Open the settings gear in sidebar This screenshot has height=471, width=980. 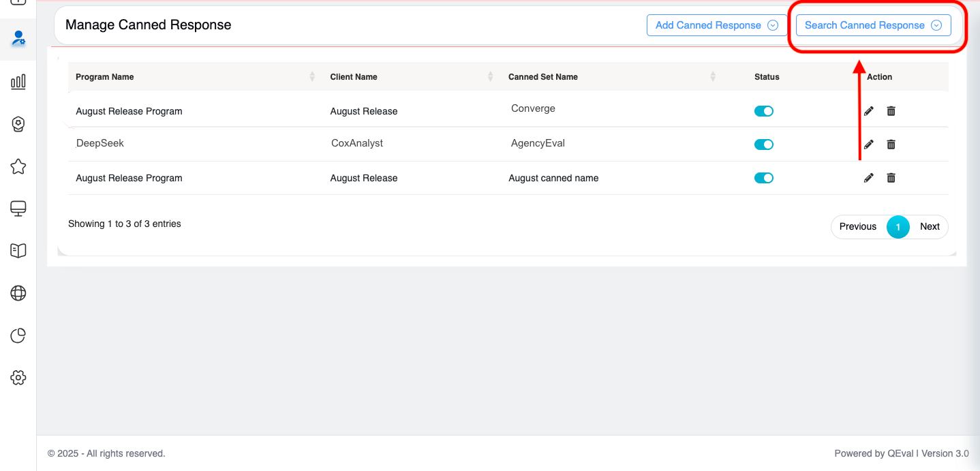[x=18, y=378]
